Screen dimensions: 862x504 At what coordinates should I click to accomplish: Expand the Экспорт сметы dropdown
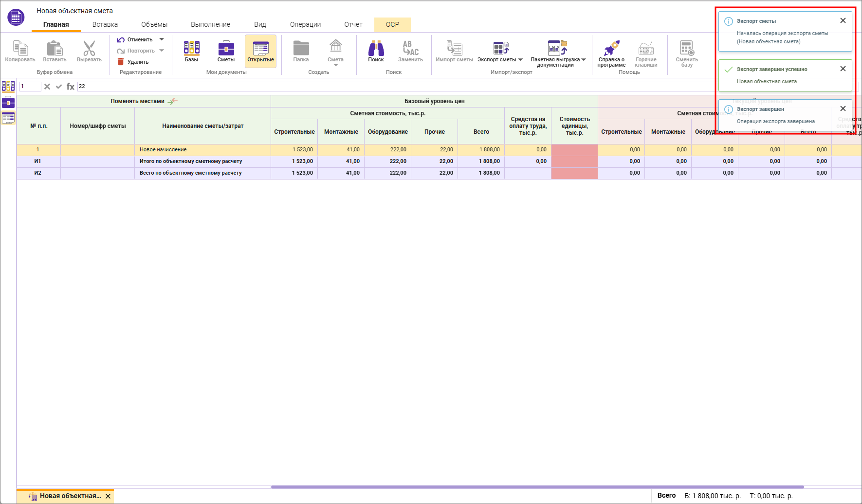[520, 60]
